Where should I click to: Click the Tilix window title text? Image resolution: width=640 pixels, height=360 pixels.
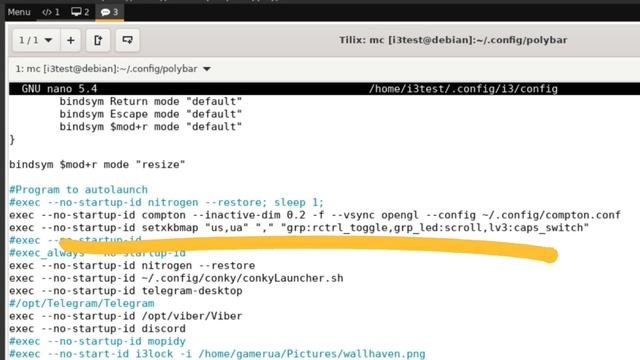[453, 40]
